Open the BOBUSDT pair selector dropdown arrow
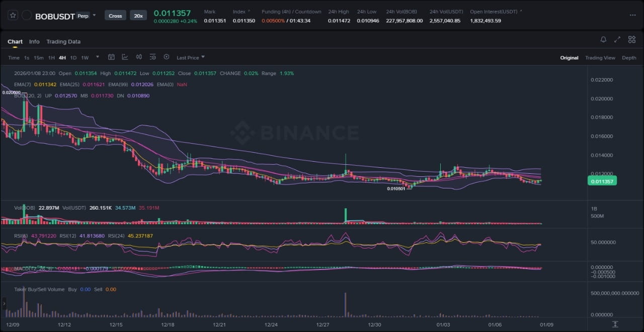644x332 pixels. (94, 15)
